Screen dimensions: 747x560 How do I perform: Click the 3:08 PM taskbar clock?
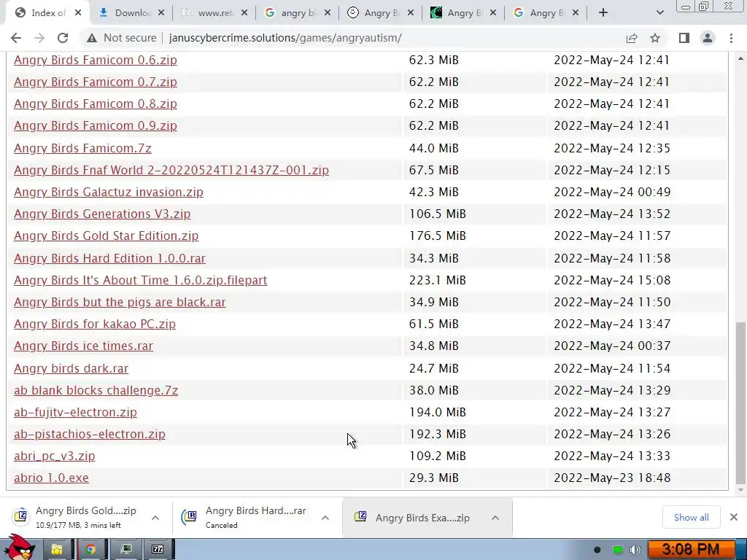691,550
